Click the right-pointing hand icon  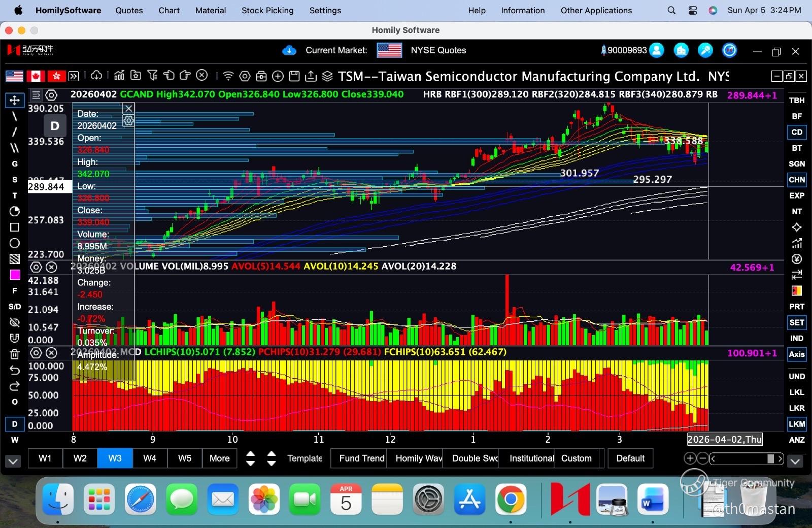pyautogui.click(x=185, y=76)
